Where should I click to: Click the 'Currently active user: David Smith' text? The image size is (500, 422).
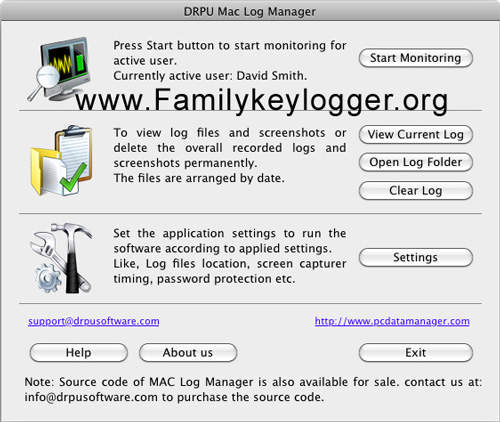(210, 76)
